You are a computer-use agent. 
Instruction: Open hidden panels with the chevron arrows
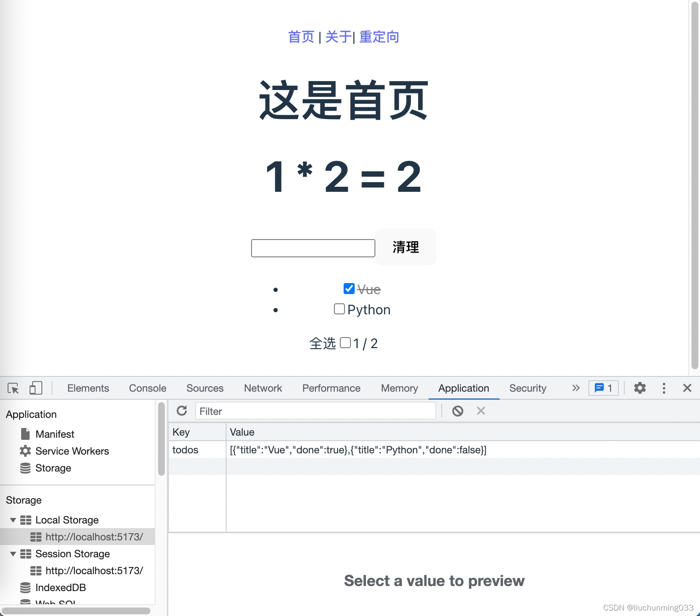coord(575,388)
